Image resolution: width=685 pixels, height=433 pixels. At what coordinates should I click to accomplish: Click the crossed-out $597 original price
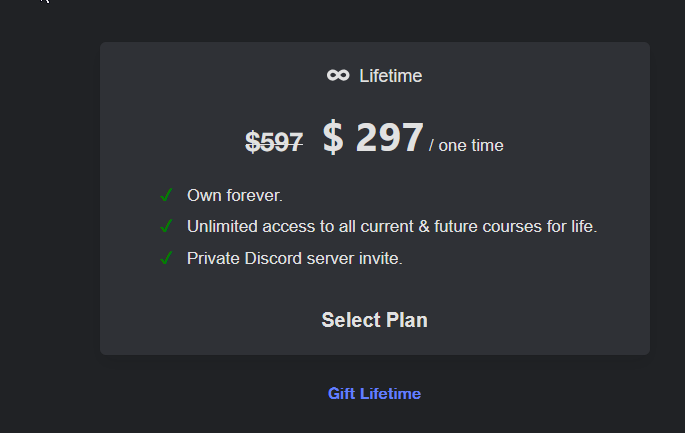click(274, 143)
